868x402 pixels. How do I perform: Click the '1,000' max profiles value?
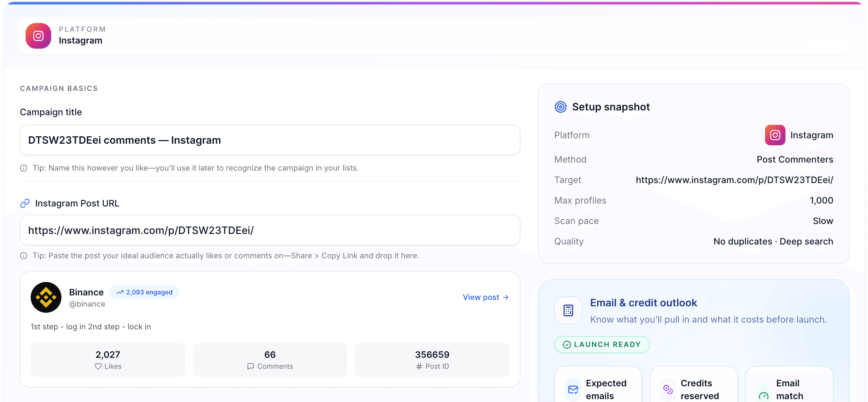[821, 201]
